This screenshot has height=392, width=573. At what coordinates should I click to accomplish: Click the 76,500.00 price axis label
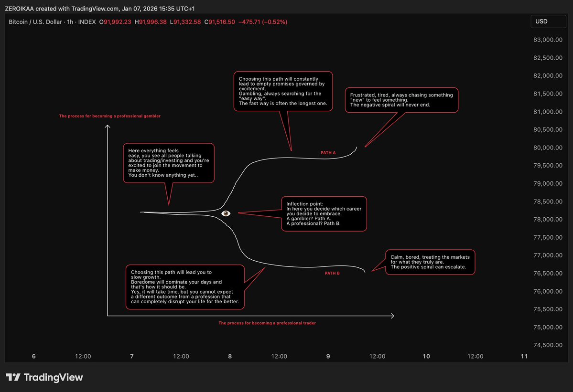[x=547, y=274]
